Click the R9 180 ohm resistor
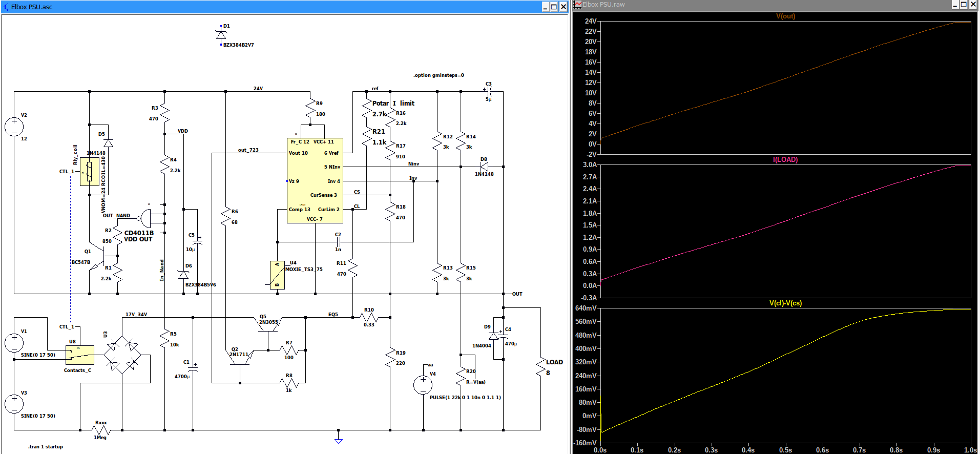The image size is (980, 454). [x=310, y=109]
